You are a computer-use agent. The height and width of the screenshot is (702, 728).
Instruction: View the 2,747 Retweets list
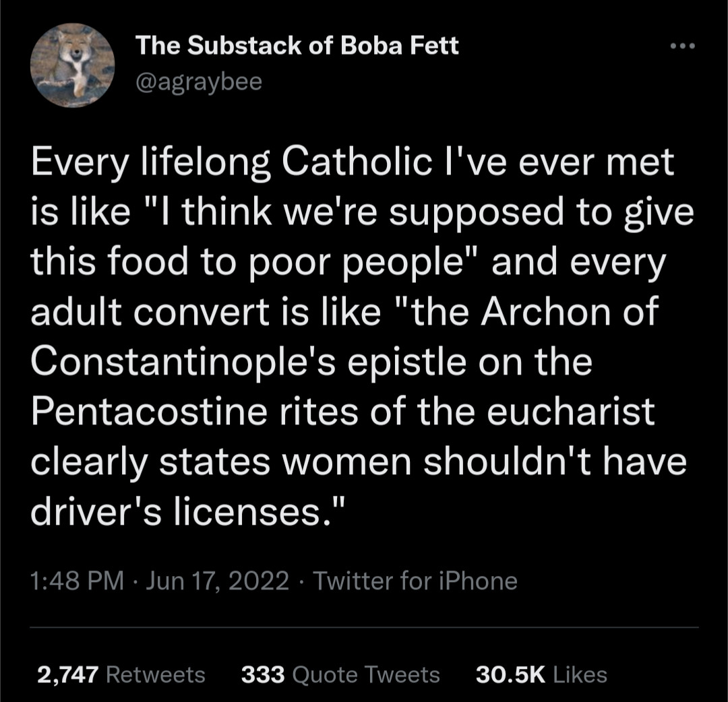point(121,674)
